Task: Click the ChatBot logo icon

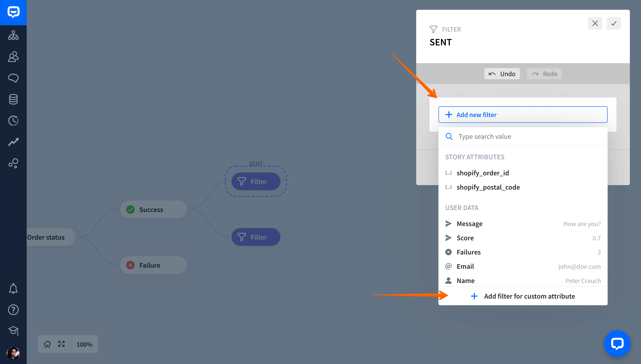Action: (x=13, y=12)
